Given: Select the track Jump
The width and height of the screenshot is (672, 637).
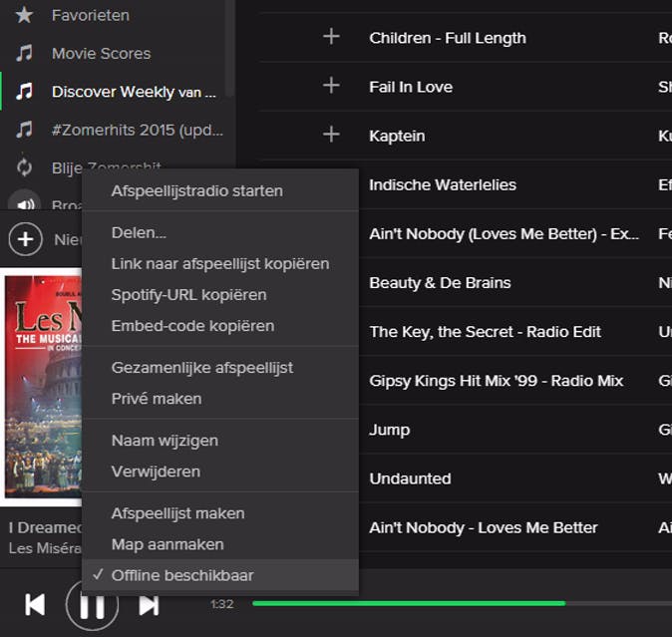Looking at the screenshot, I should coord(390,430).
